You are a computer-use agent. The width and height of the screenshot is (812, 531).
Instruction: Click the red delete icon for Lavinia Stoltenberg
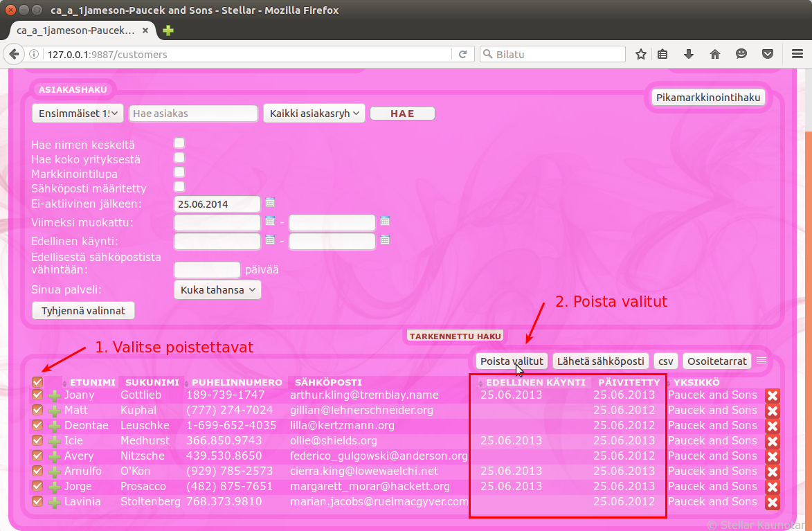[773, 502]
